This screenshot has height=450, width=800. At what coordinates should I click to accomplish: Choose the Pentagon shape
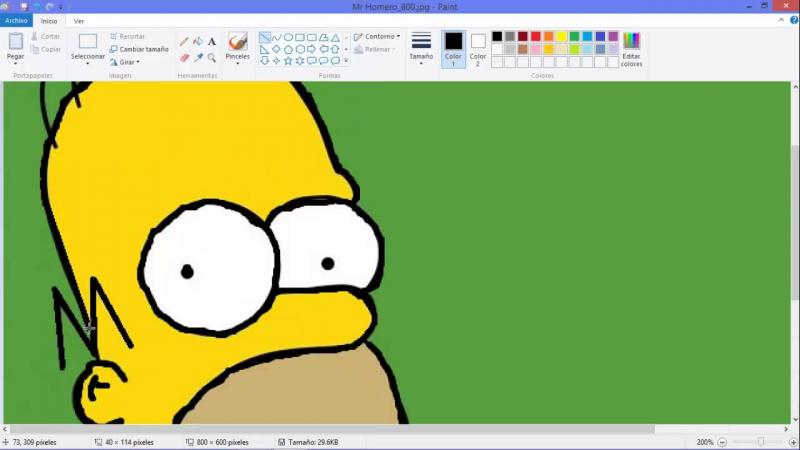point(288,49)
